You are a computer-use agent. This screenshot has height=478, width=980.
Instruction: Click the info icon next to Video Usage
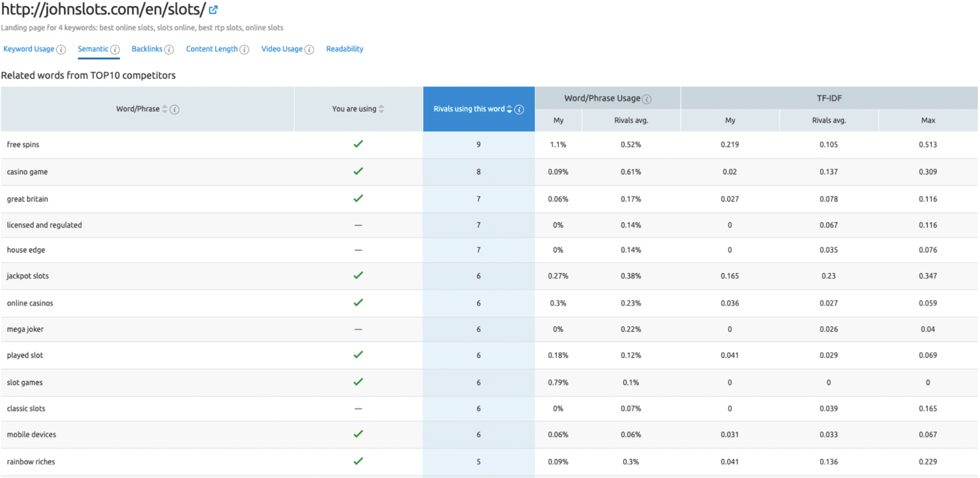pyautogui.click(x=309, y=49)
